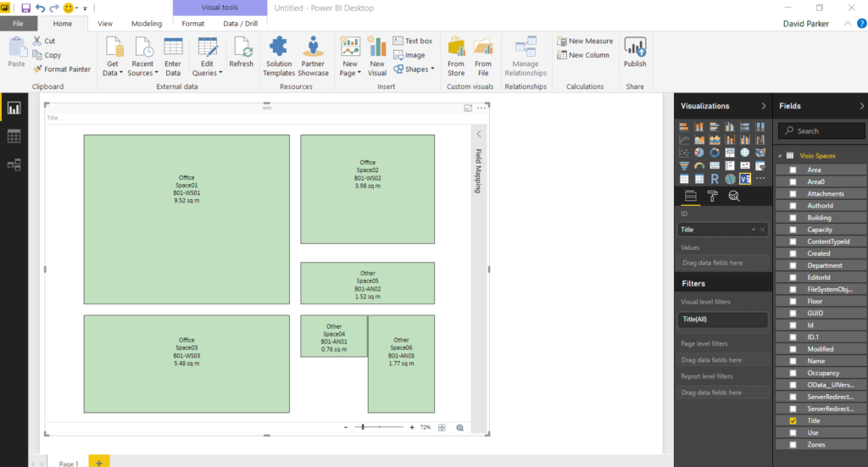The image size is (868, 467).
Task: Select the KPI visualization
Action: [745, 165]
